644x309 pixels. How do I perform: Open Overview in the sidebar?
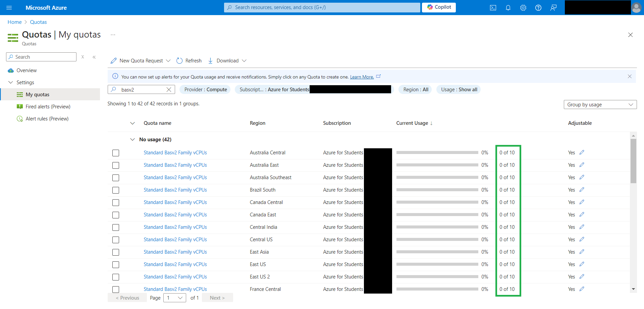pyautogui.click(x=26, y=70)
